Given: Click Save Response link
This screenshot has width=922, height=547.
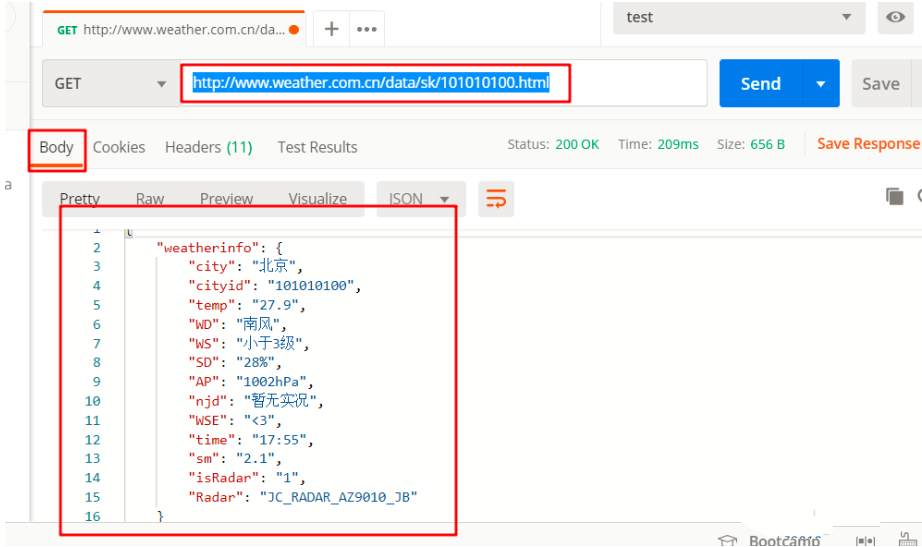Looking at the screenshot, I should 868,144.
